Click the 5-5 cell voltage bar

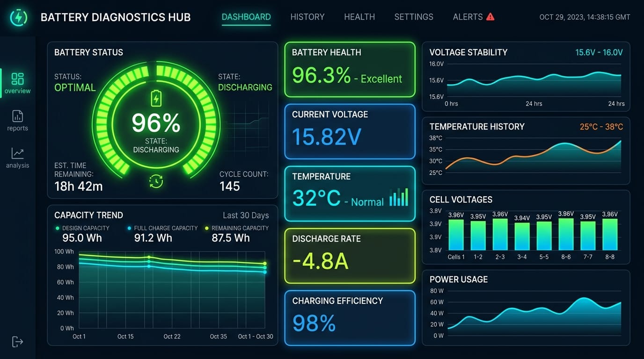(x=544, y=236)
